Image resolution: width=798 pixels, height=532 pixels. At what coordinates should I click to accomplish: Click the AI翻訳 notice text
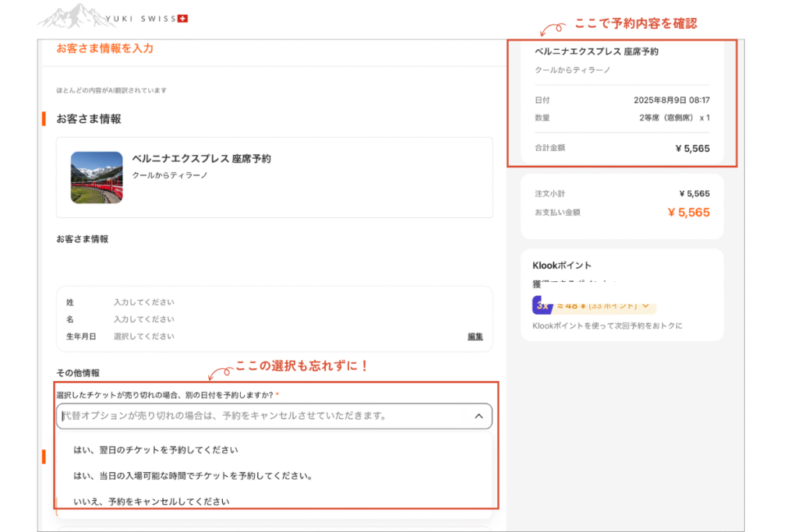coord(111,90)
